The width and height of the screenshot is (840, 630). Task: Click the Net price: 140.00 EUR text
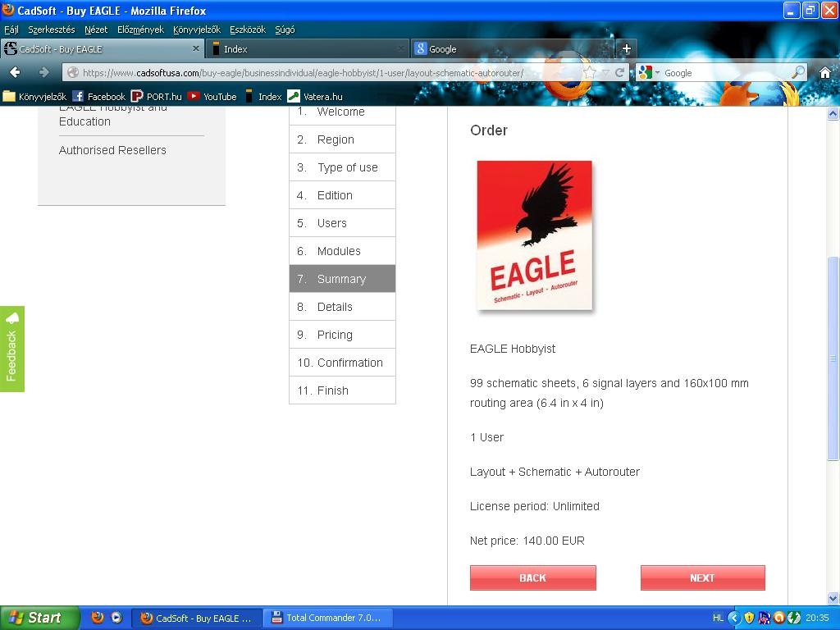(527, 541)
